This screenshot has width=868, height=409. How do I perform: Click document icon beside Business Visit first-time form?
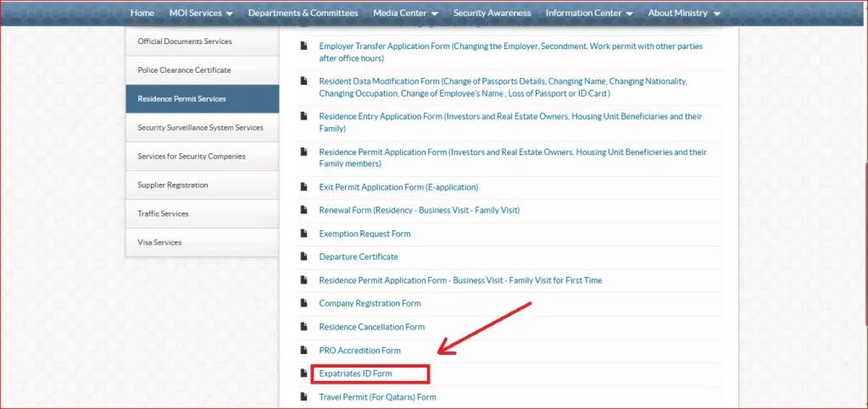click(303, 280)
